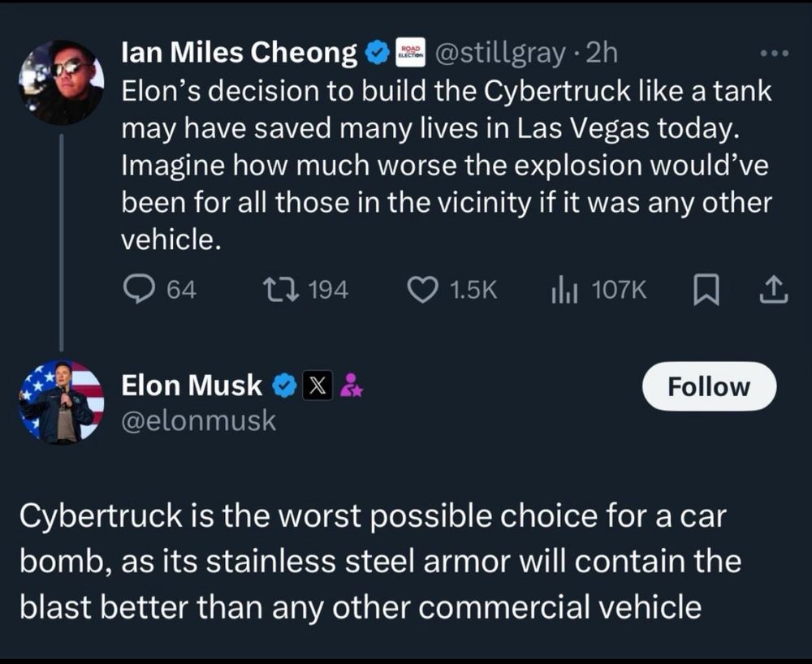Like the tweet using the heart icon
Image resolution: width=812 pixels, height=664 pixels.
pos(422,289)
